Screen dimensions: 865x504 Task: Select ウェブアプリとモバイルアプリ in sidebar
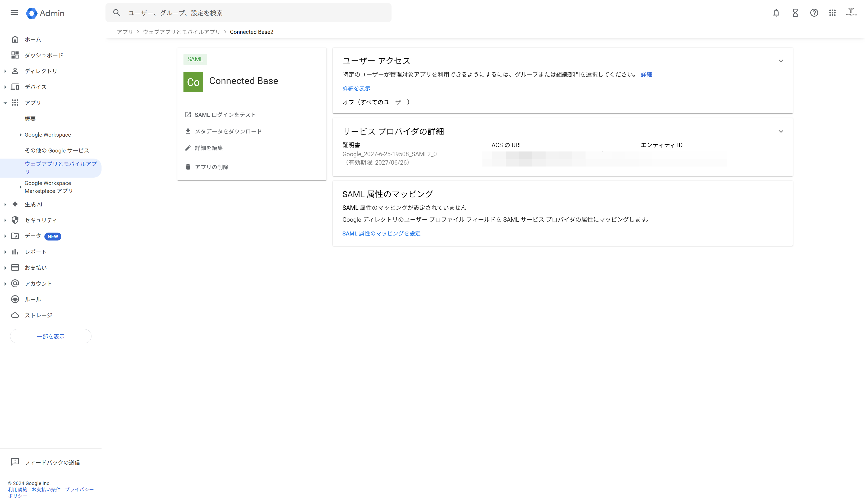51,168
